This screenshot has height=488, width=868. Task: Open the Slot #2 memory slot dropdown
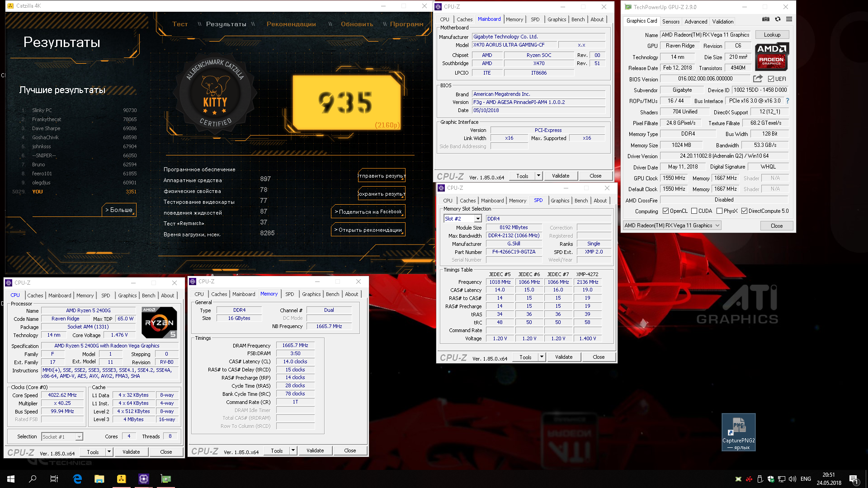(462, 219)
